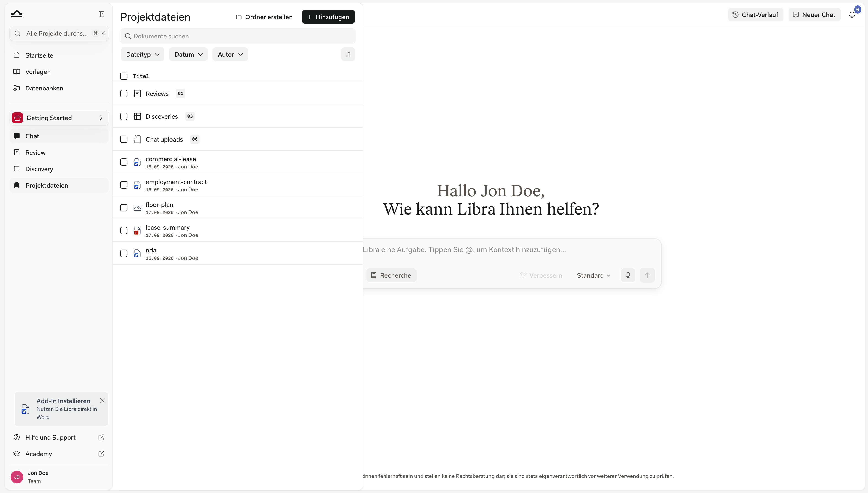Click the notification bell icon

(852, 15)
